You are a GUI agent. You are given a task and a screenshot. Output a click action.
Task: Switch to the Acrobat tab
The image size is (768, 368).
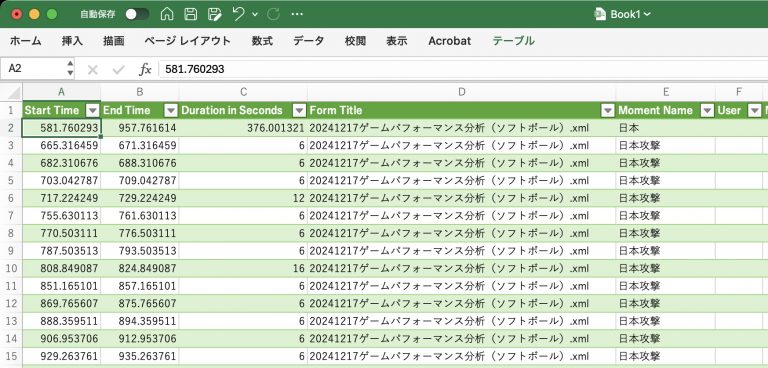pyautogui.click(x=450, y=41)
